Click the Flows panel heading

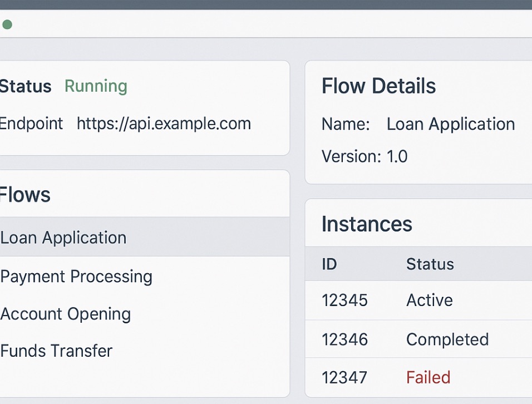click(25, 195)
